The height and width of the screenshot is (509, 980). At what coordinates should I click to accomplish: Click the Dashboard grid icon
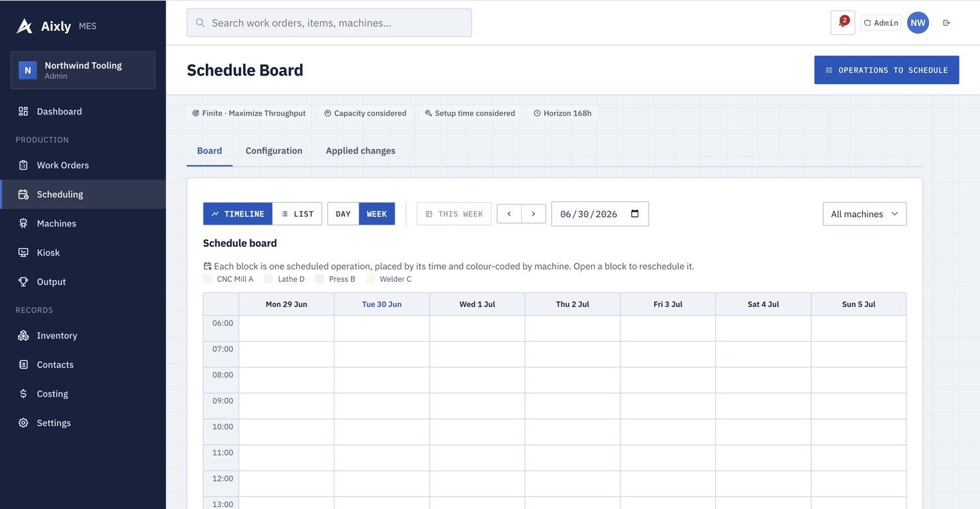pos(23,111)
